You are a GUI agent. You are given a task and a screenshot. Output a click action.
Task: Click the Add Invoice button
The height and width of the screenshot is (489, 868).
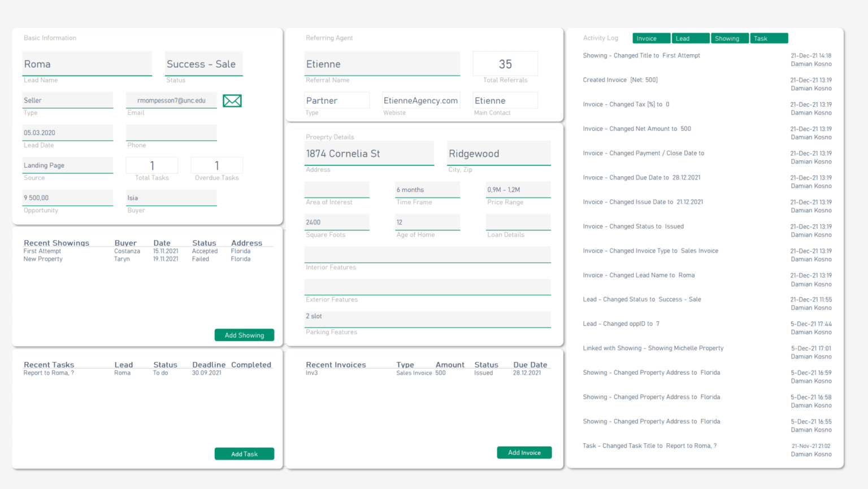(524, 452)
